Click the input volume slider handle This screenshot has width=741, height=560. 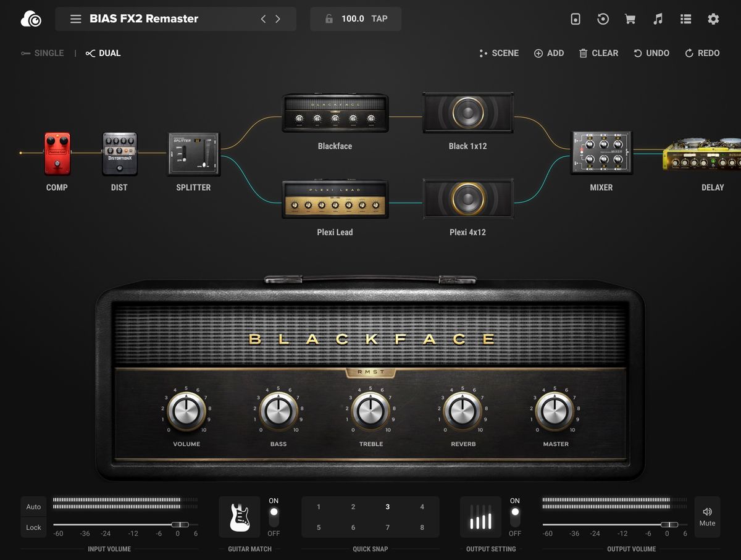180,524
